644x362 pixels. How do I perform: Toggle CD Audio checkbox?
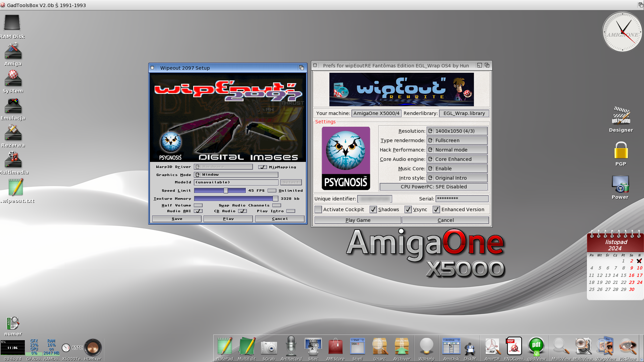tap(243, 211)
